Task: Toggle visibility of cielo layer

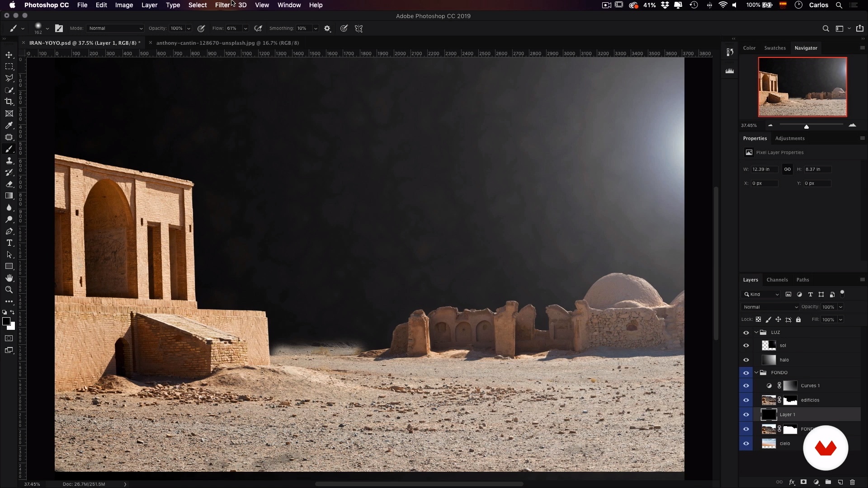Action: (746, 444)
